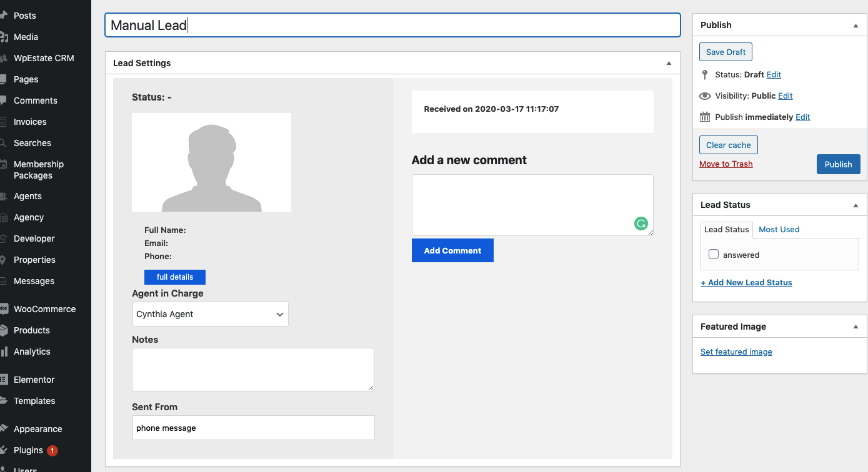The width and height of the screenshot is (868, 472).
Task: Select the Searches magnifier icon
Action: point(4,143)
